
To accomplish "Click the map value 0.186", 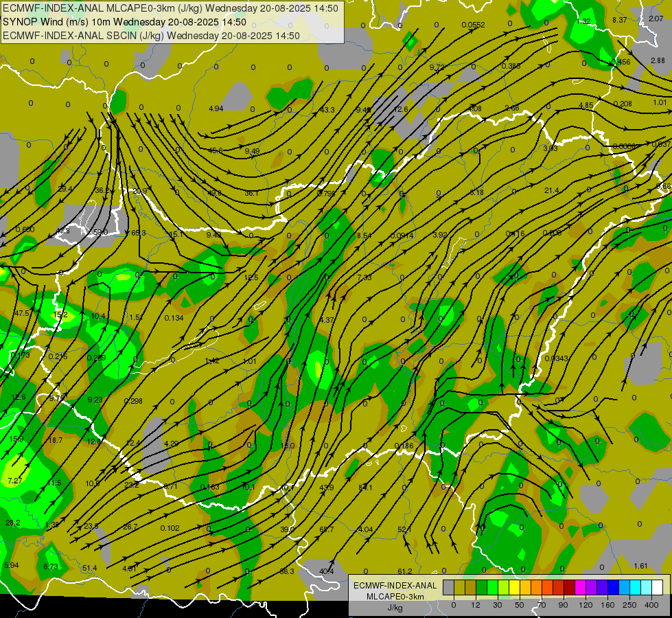I will [404, 446].
